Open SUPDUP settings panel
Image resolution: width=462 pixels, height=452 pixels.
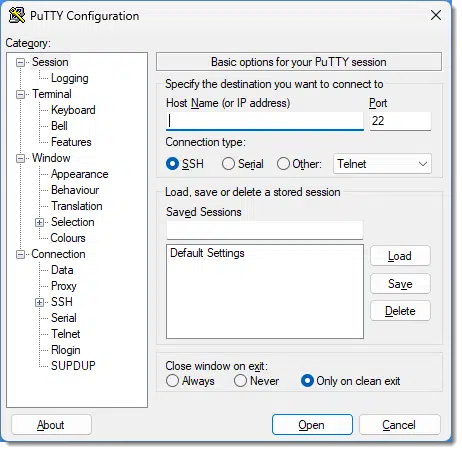click(73, 366)
